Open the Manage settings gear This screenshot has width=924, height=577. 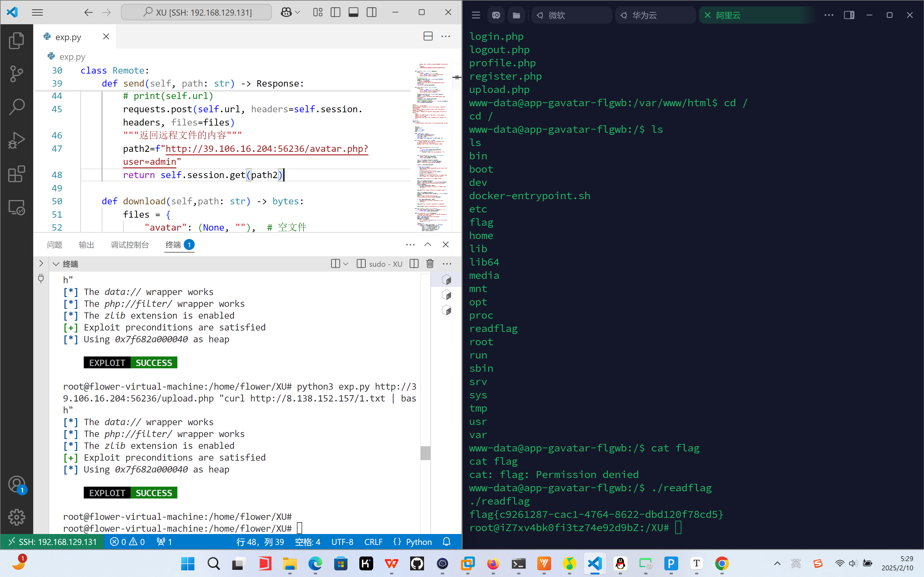(x=16, y=517)
